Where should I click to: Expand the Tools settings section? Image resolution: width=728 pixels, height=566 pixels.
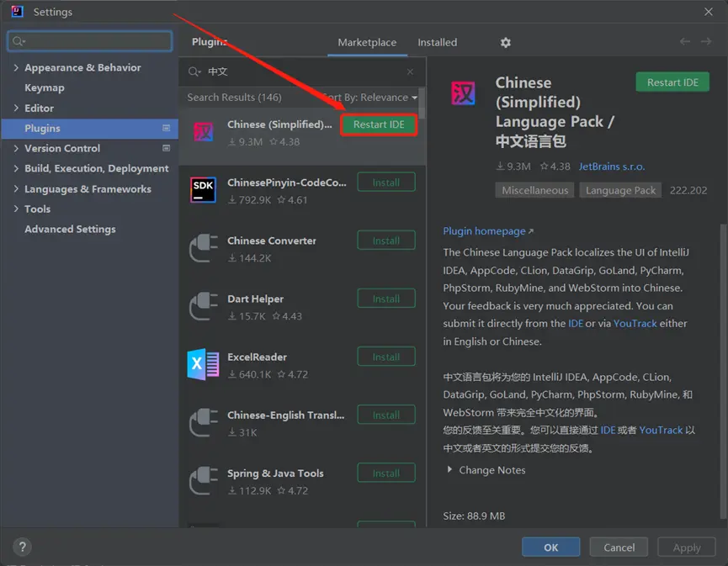(x=16, y=209)
